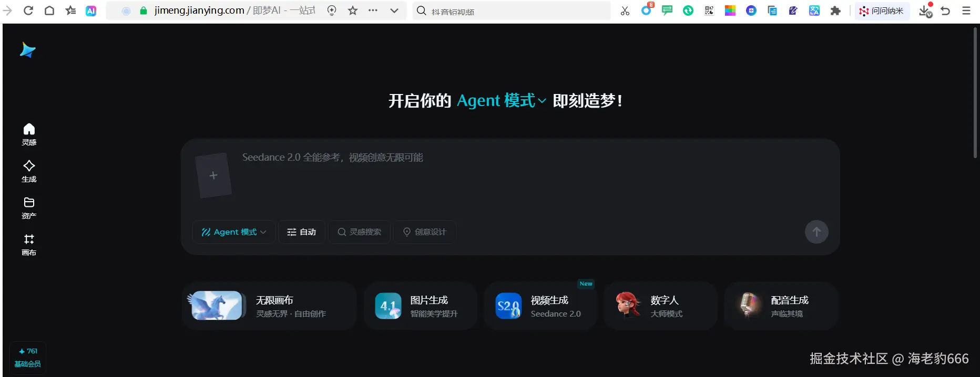This screenshot has height=377, width=980.
Task: Click the plus upload reference tile
Action: (213, 175)
